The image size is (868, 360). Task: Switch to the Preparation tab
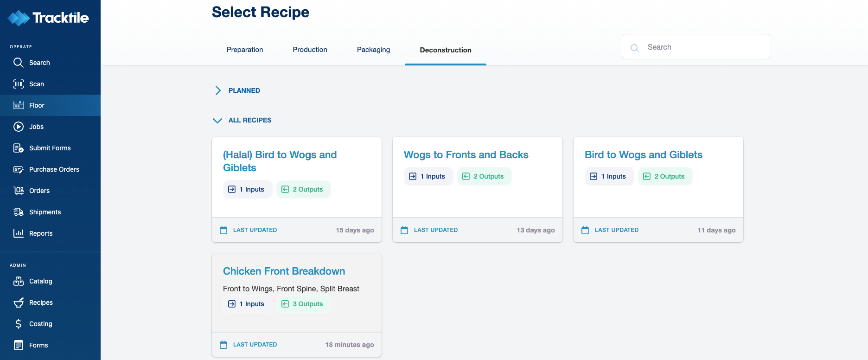pyautogui.click(x=245, y=50)
